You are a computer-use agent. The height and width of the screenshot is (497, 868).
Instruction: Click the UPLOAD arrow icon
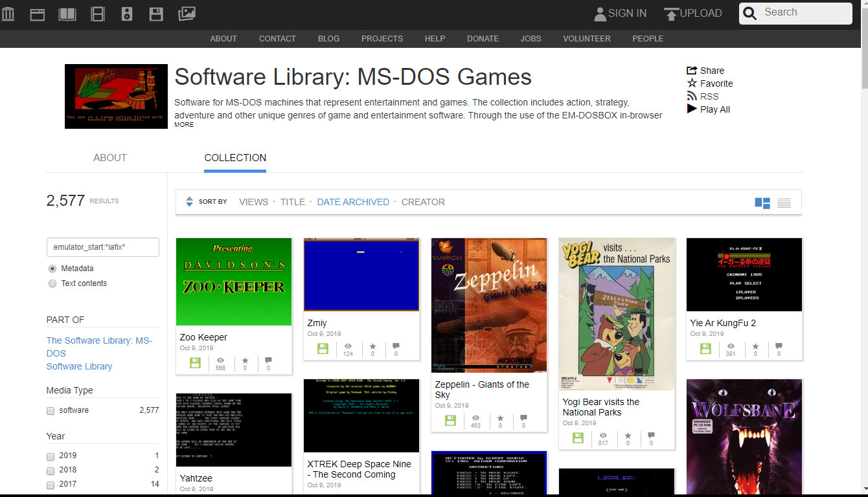[671, 14]
